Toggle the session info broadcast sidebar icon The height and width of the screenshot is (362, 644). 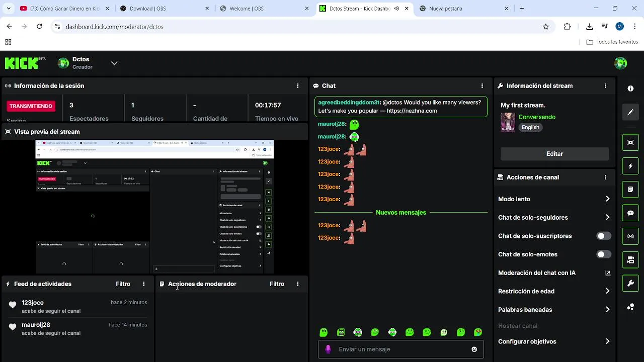[x=630, y=236]
